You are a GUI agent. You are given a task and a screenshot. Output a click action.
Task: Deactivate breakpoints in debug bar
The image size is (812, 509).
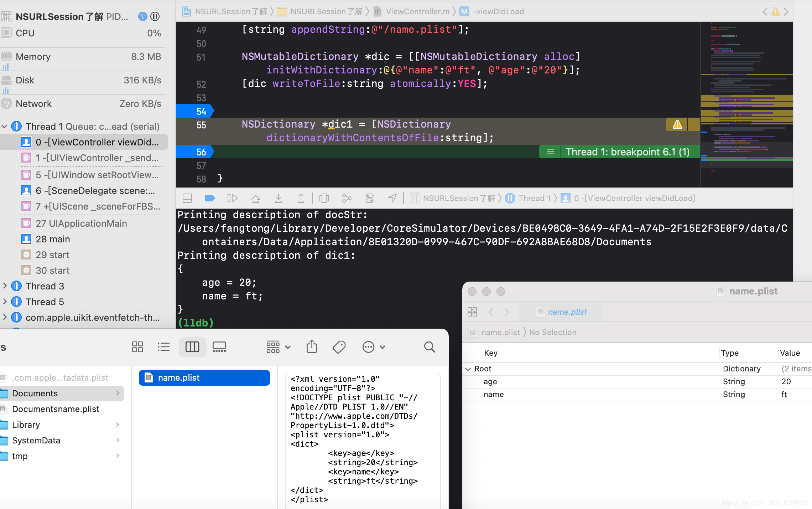point(210,198)
